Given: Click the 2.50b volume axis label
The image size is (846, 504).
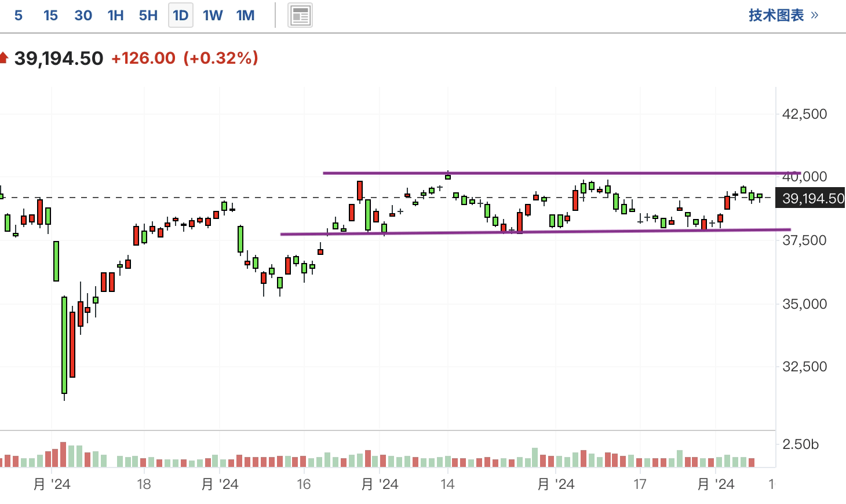Looking at the screenshot, I should click(x=800, y=444).
